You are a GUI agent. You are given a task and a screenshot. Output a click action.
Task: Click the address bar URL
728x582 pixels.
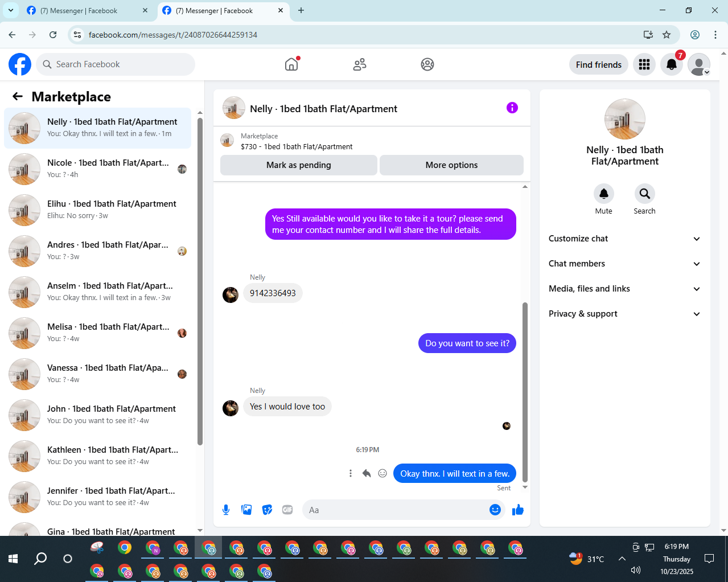pos(173,35)
